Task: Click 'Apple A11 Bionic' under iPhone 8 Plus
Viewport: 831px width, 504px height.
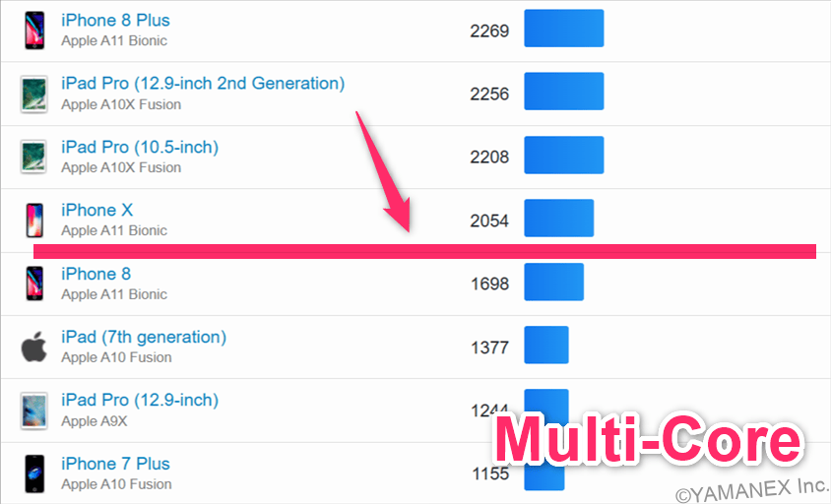Action: (x=114, y=40)
